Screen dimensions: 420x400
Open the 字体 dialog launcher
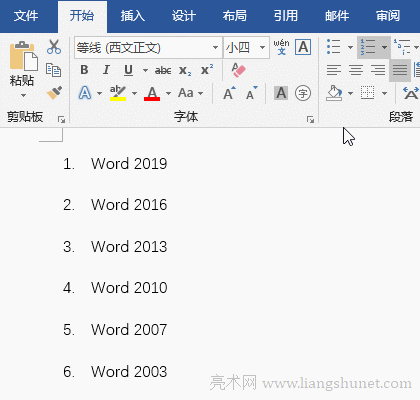pyautogui.click(x=310, y=119)
